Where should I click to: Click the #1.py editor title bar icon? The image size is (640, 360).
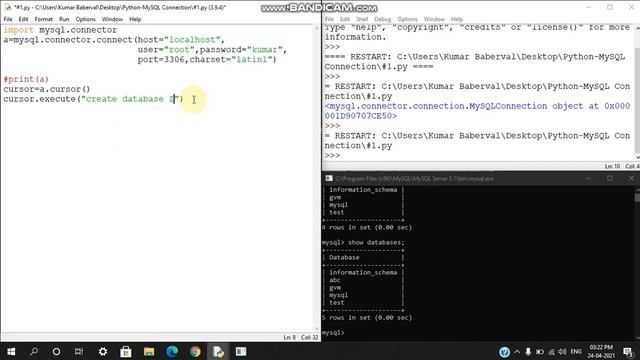coord(8,7)
